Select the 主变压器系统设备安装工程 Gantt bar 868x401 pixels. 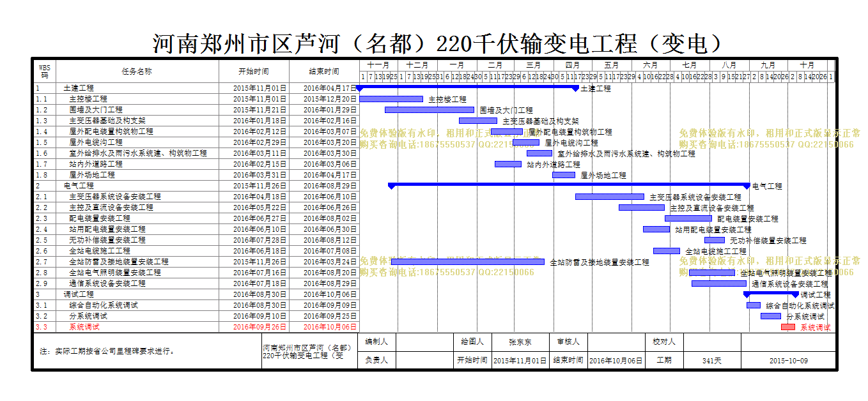coord(610,197)
